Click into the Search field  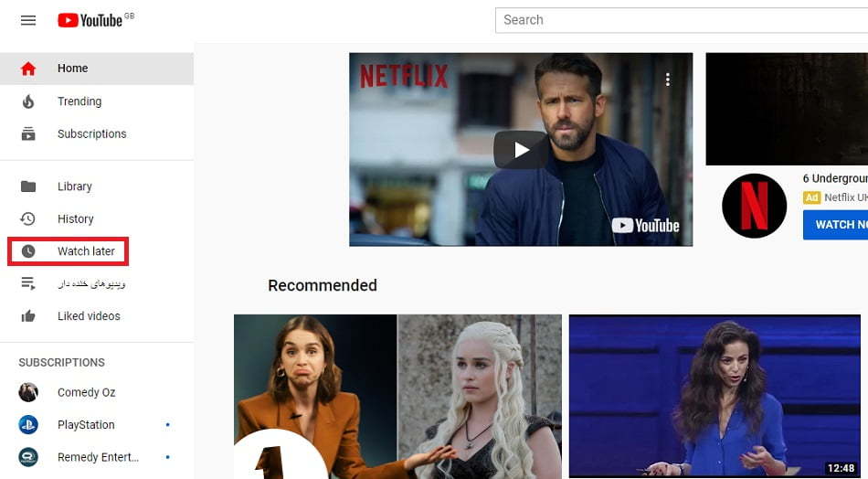pyautogui.click(x=682, y=20)
